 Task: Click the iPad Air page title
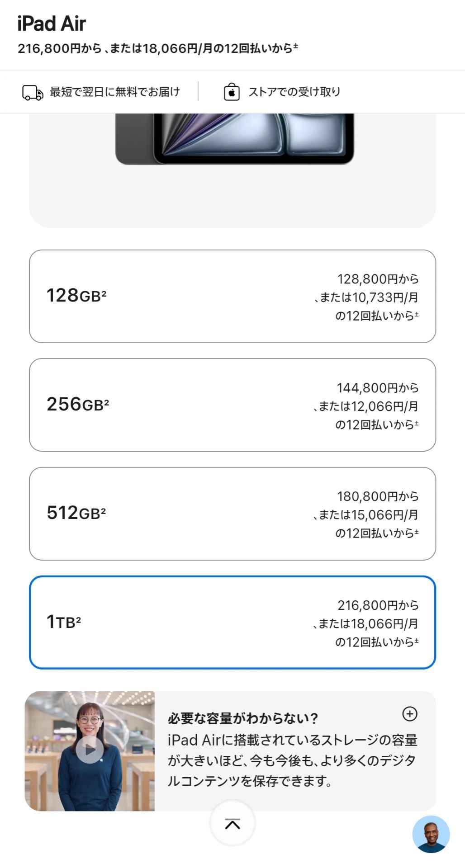(52, 24)
